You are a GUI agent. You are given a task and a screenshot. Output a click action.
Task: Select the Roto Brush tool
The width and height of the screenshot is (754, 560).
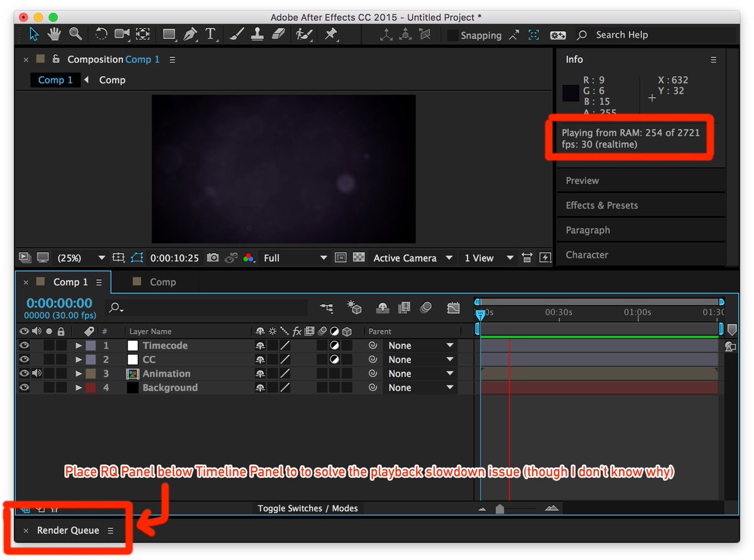(x=304, y=34)
